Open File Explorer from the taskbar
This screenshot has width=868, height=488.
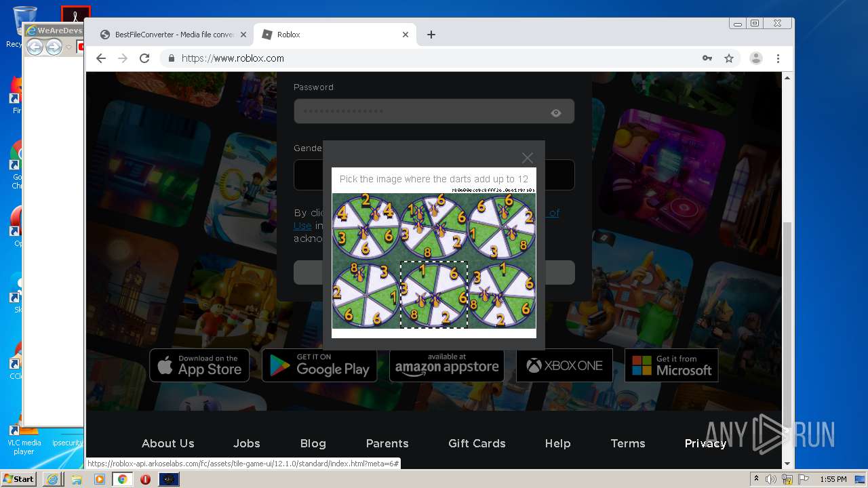[77, 479]
